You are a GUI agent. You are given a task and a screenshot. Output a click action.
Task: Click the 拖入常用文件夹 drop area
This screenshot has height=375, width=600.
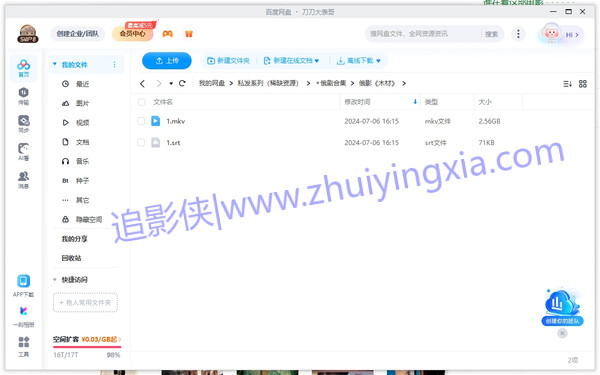(85, 303)
